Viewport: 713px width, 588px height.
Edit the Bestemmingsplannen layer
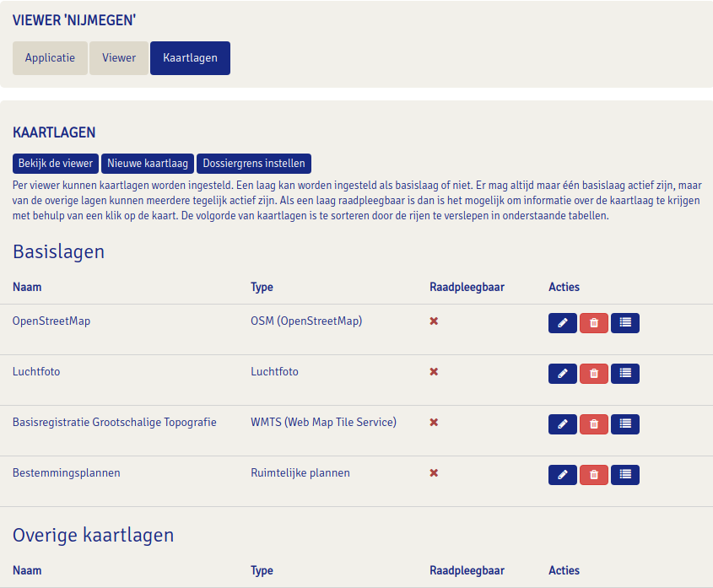point(563,475)
